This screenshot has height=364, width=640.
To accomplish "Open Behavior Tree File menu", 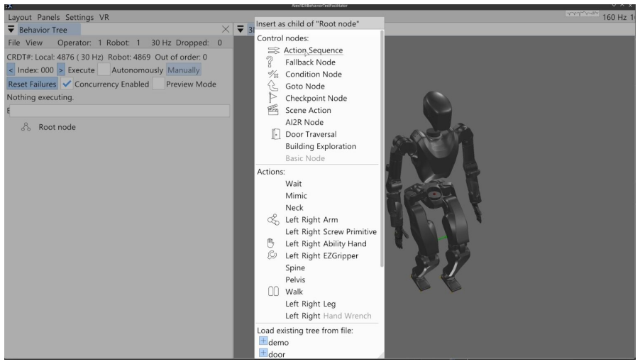I will click(14, 43).
